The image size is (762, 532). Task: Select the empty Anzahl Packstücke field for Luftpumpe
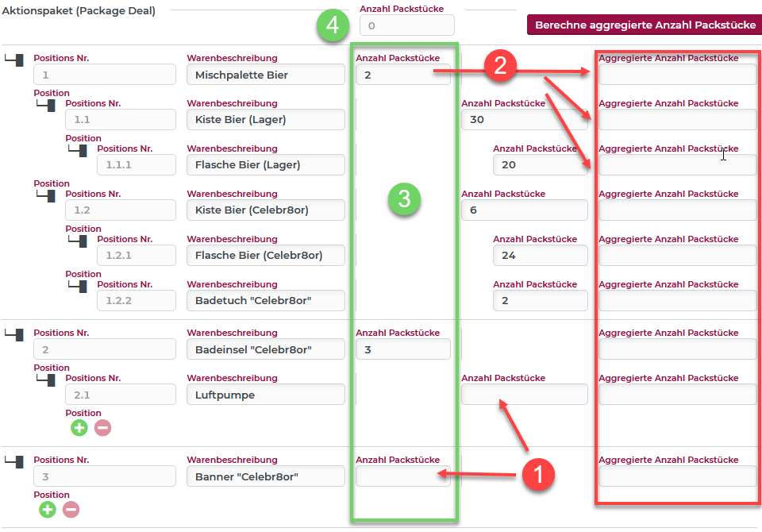pos(524,395)
